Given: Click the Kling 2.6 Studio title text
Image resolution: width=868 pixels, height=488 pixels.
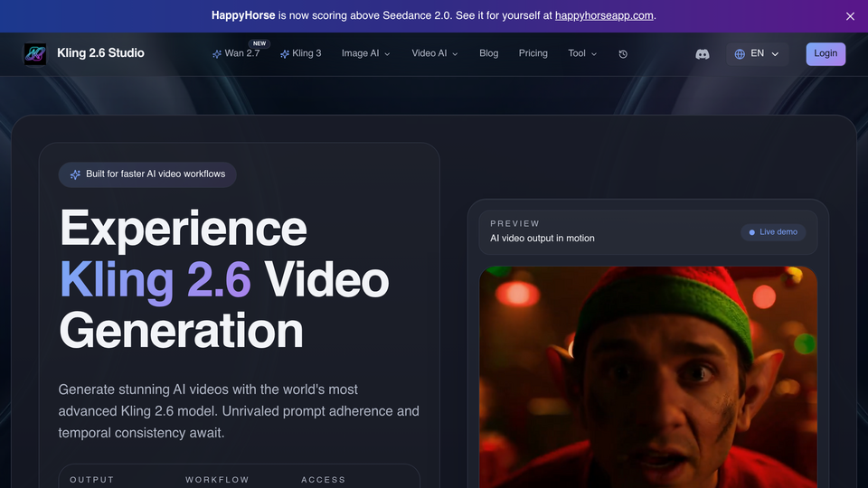Looking at the screenshot, I should click(100, 53).
